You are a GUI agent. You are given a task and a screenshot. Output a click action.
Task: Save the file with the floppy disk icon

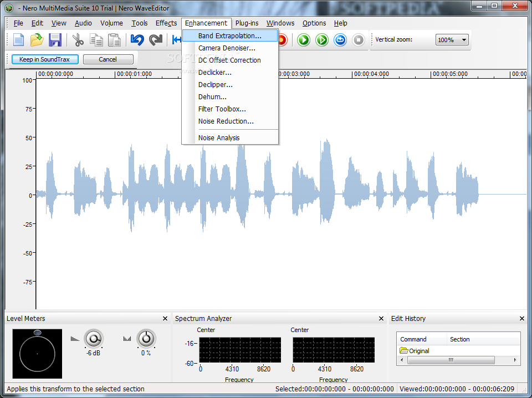point(55,40)
